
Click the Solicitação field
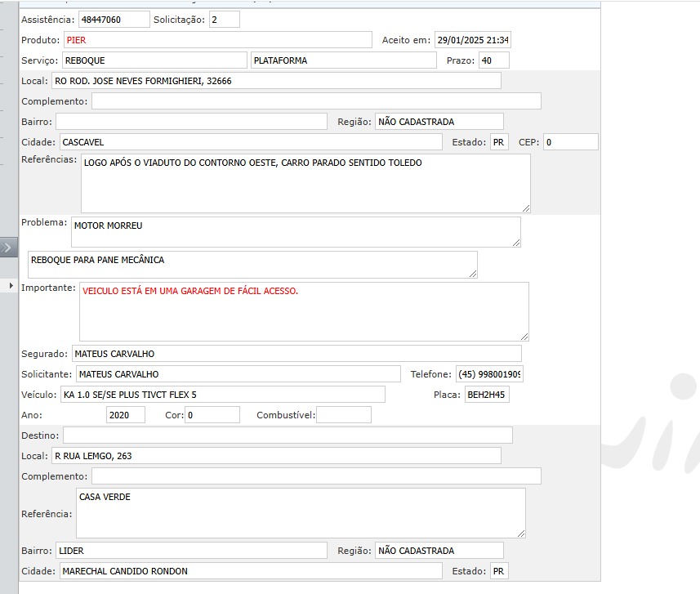(225, 20)
